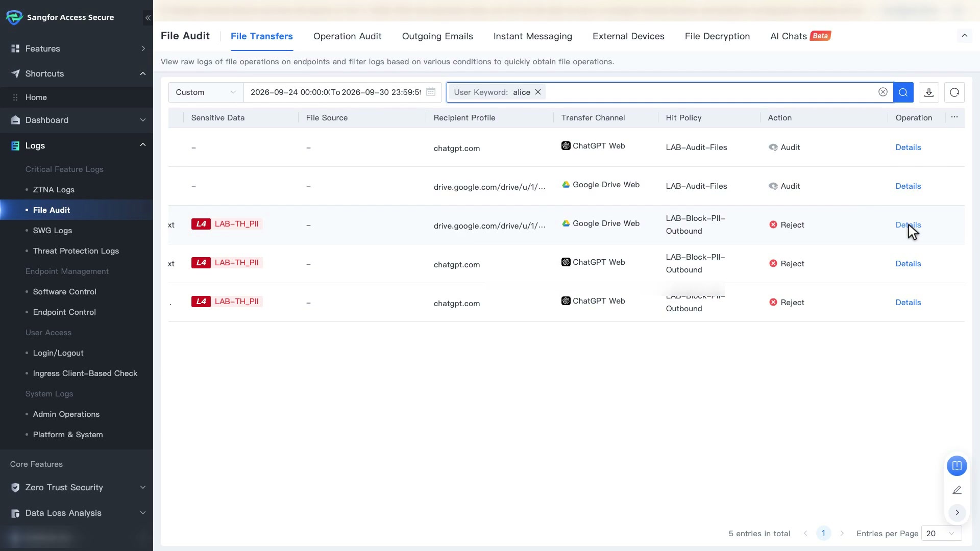Open the calendar date picker icon

tap(431, 92)
